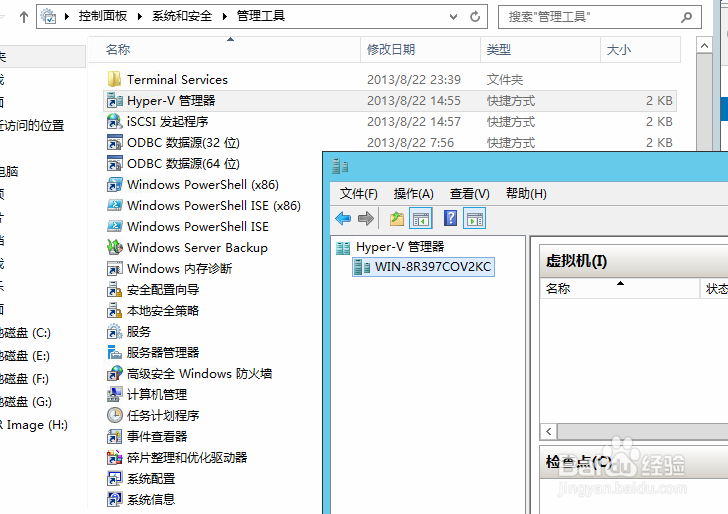Sort file list by 大小 column
This screenshot has height=514, width=728.
641,50
